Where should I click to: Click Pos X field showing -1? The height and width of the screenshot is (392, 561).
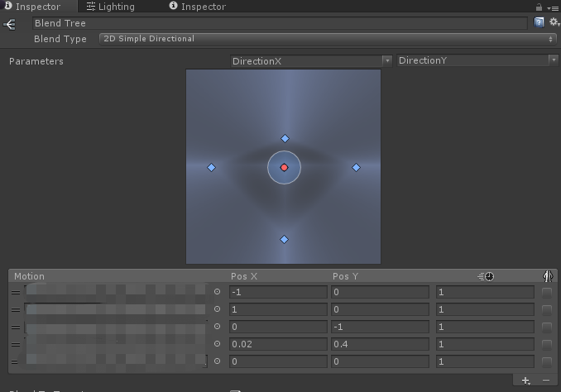coord(278,292)
